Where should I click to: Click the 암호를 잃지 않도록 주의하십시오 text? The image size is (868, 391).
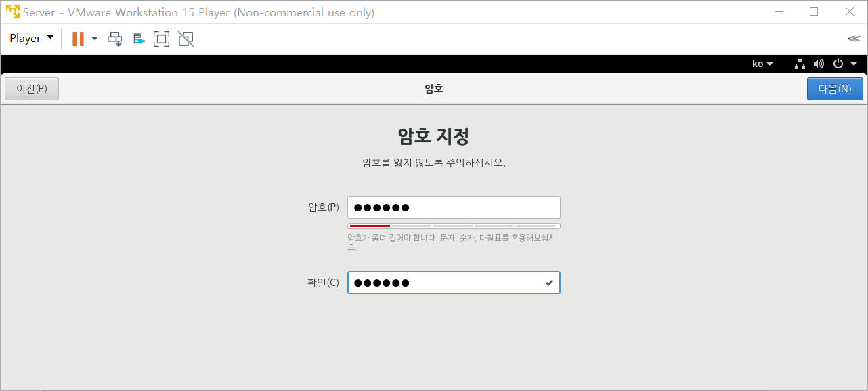click(434, 163)
